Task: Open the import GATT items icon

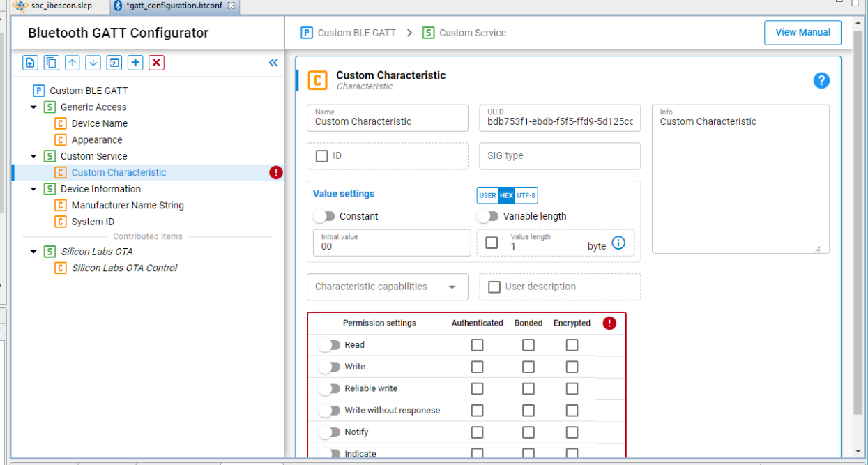Action: click(x=114, y=62)
